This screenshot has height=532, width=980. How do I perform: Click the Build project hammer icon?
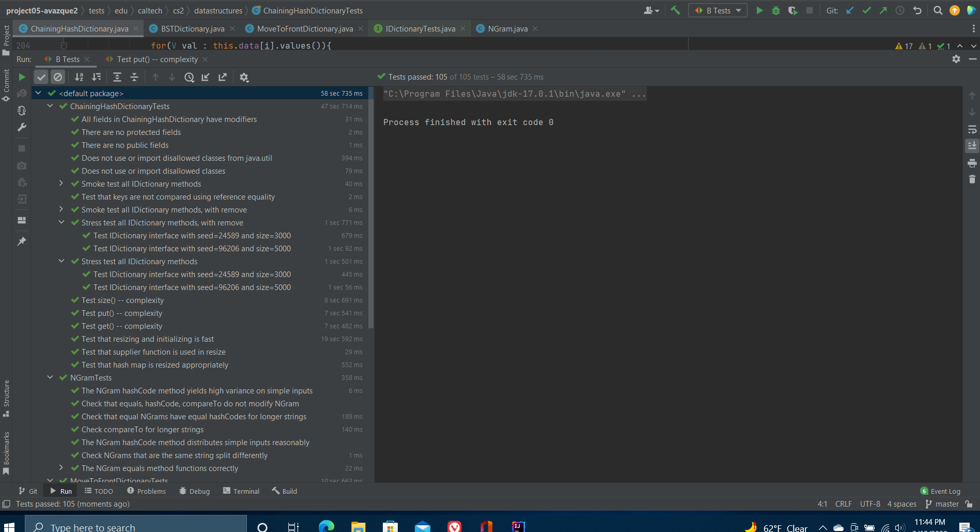pyautogui.click(x=675, y=10)
